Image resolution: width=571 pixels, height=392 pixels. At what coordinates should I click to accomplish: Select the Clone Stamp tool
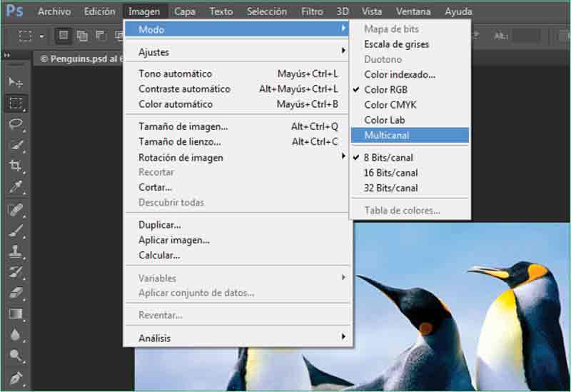(x=16, y=251)
